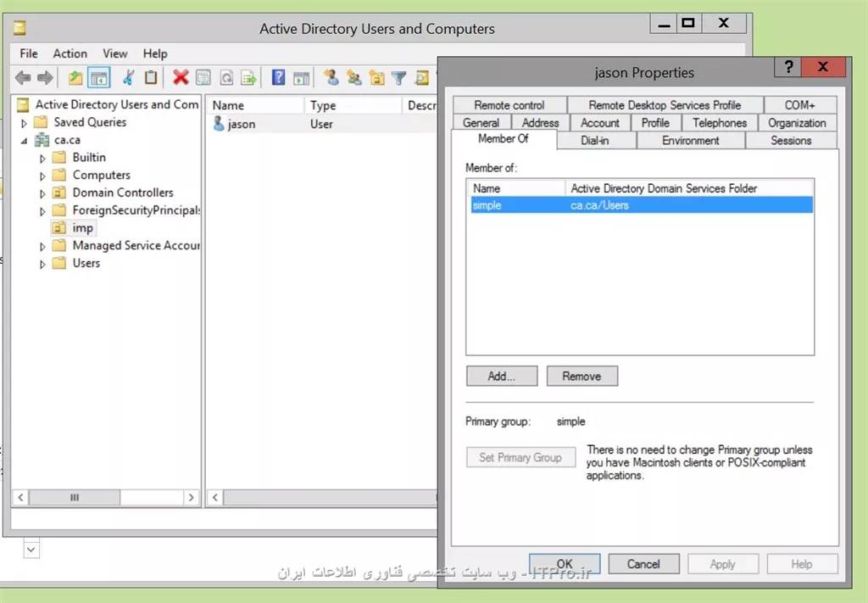Click the tree pane horizontal scrollbar thumb

pos(75,497)
